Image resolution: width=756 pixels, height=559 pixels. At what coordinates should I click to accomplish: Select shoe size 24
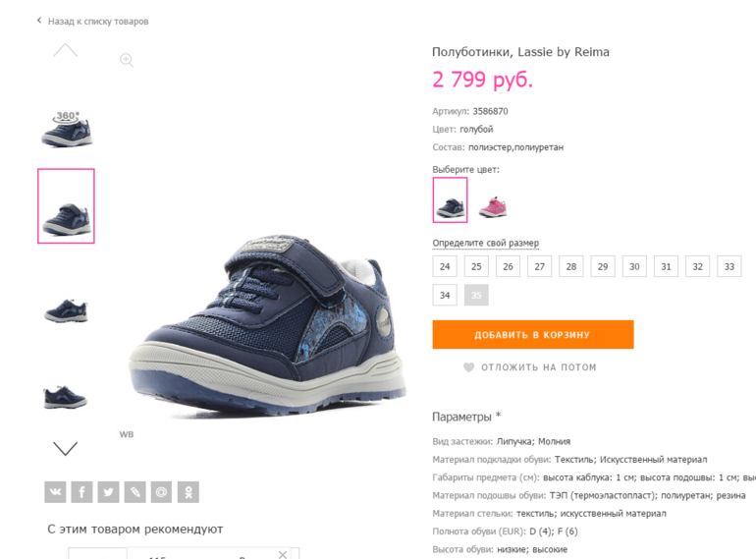445,266
